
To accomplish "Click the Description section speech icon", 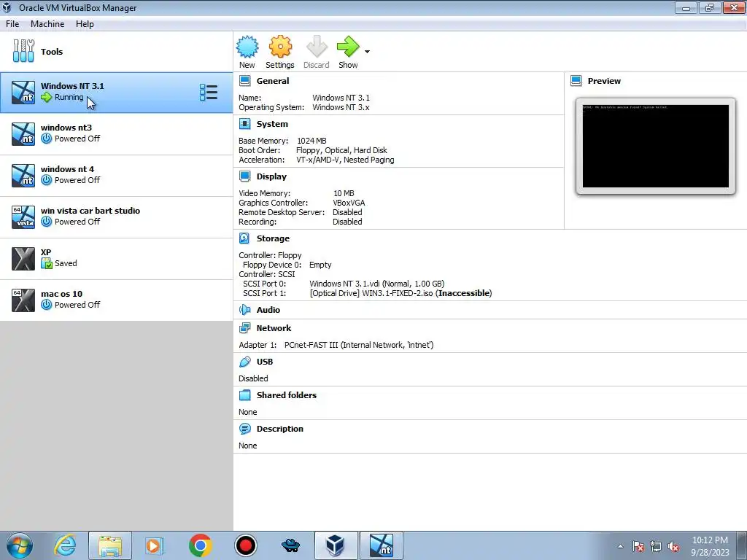I will [245, 429].
